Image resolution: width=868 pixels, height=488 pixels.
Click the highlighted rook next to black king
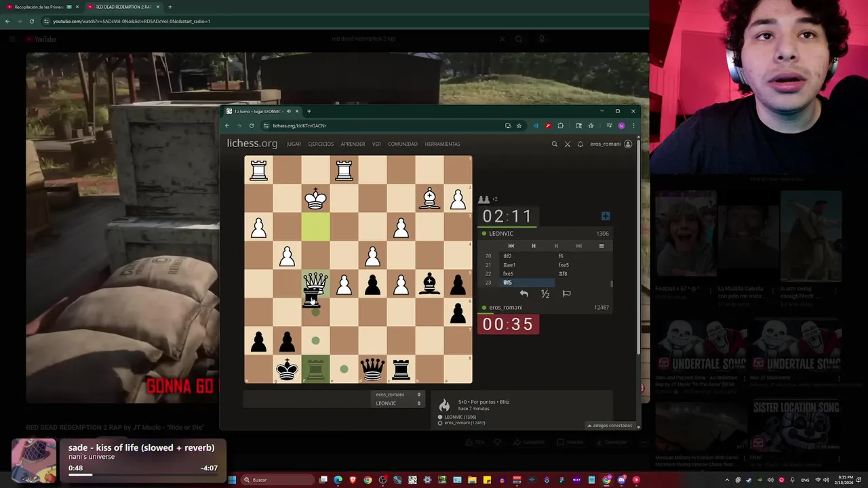[315, 369]
